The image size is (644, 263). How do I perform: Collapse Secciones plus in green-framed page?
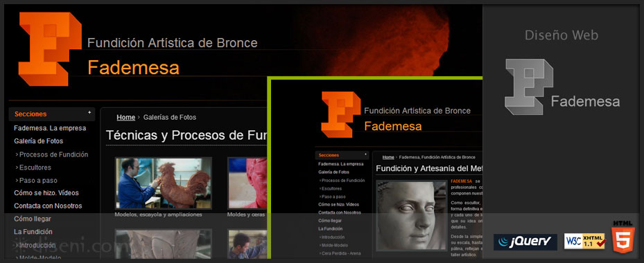pos(365,154)
